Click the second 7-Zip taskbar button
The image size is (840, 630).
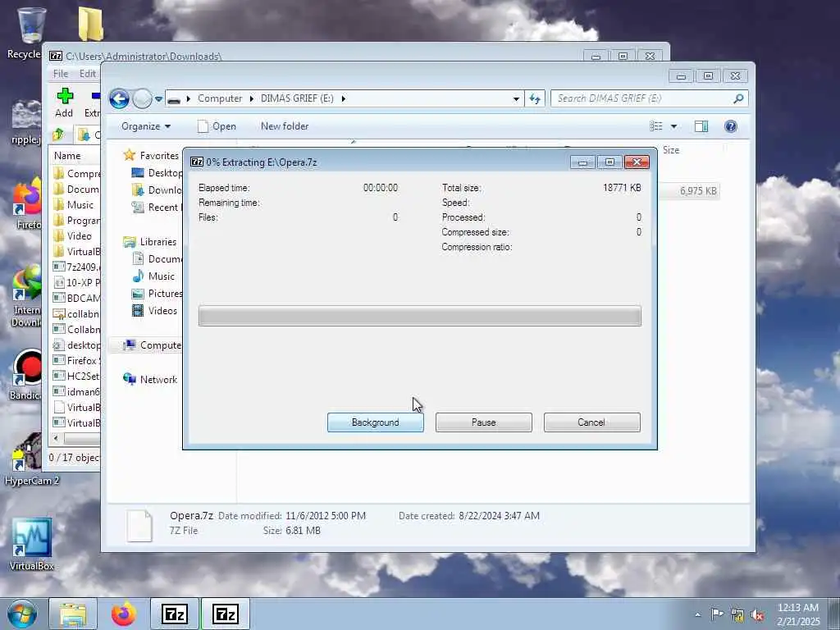pyautogui.click(x=225, y=614)
